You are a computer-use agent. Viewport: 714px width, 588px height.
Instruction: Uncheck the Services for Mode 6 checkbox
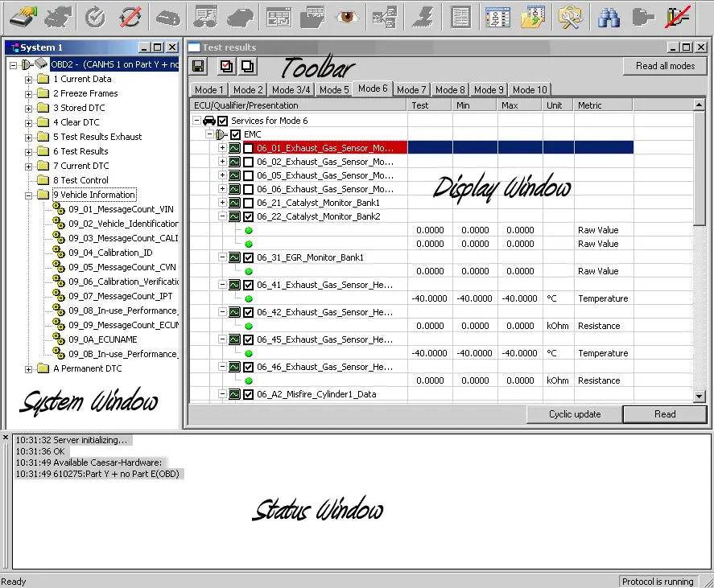(222, 121)
